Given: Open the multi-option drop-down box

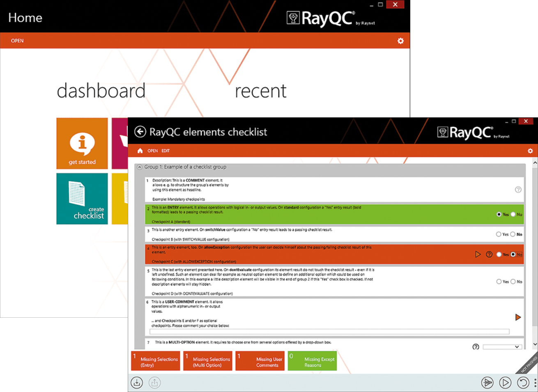Looking at the screenshot, I should point(503,347).
